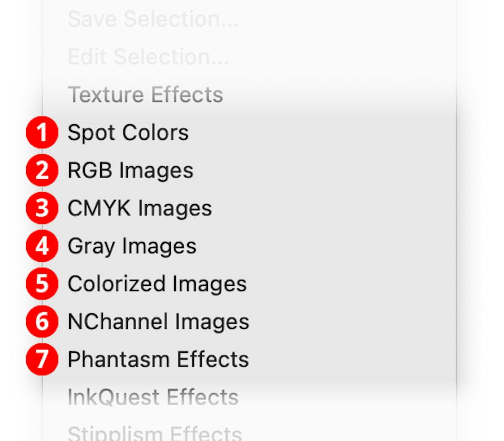The height and width of the screenshot is (441, 504).
Task: Choose CMYK Images from the menu
Action: 139,208
